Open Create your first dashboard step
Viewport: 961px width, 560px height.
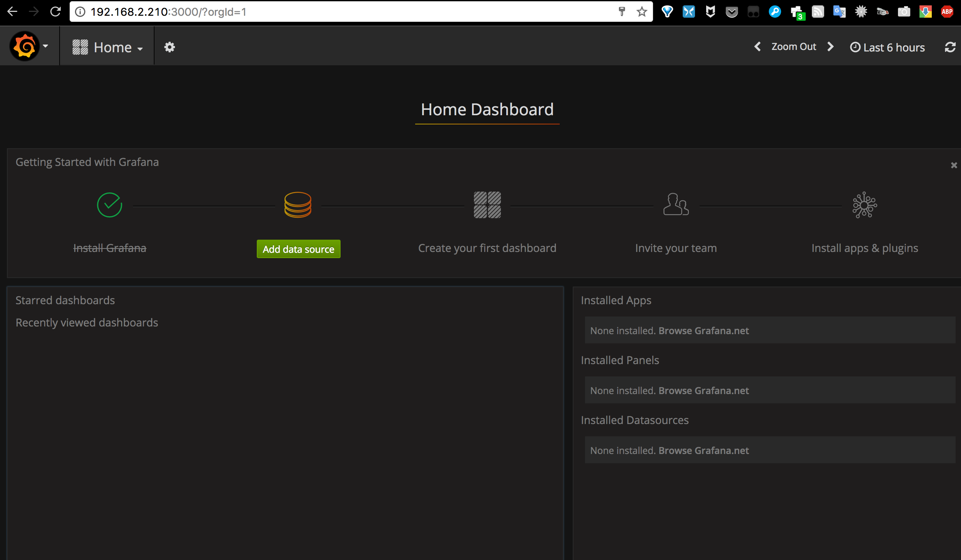(x=487, y=248)
